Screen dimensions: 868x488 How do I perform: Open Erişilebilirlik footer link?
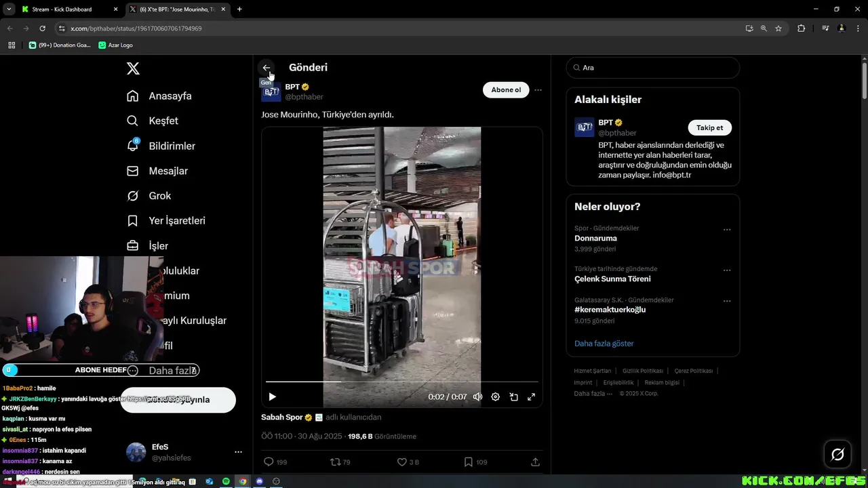click(x=618, y=382)
